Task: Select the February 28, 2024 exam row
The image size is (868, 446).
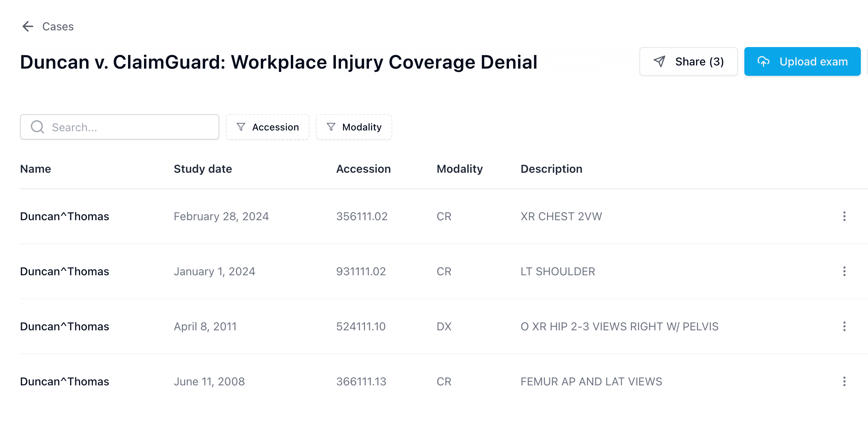Action: [x=221, y=216]
